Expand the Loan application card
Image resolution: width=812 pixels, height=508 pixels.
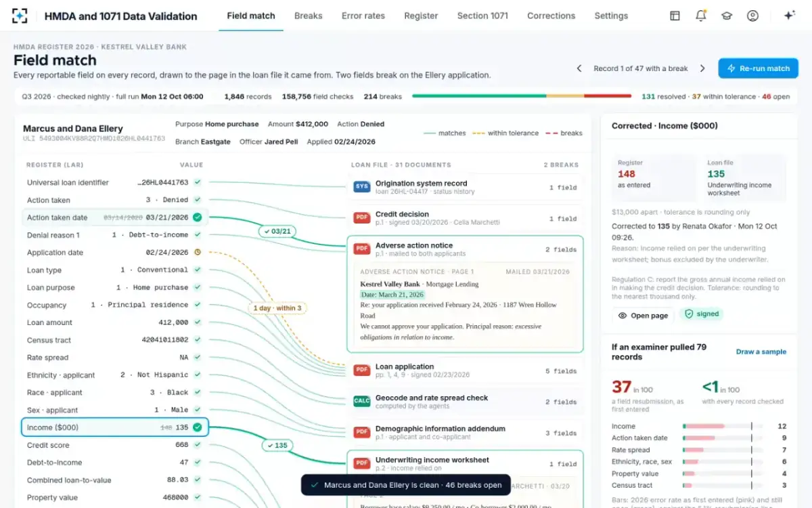click(x=465, y=371)
